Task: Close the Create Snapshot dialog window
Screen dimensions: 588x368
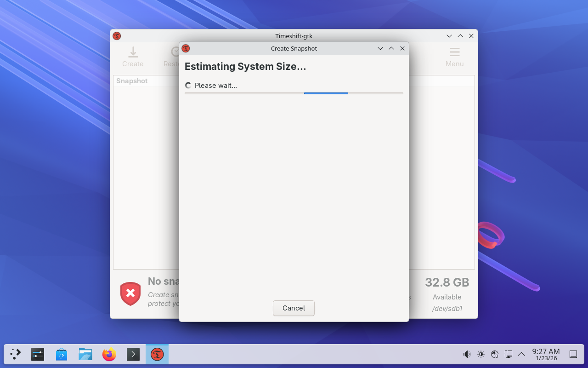Action: point(402,48)
